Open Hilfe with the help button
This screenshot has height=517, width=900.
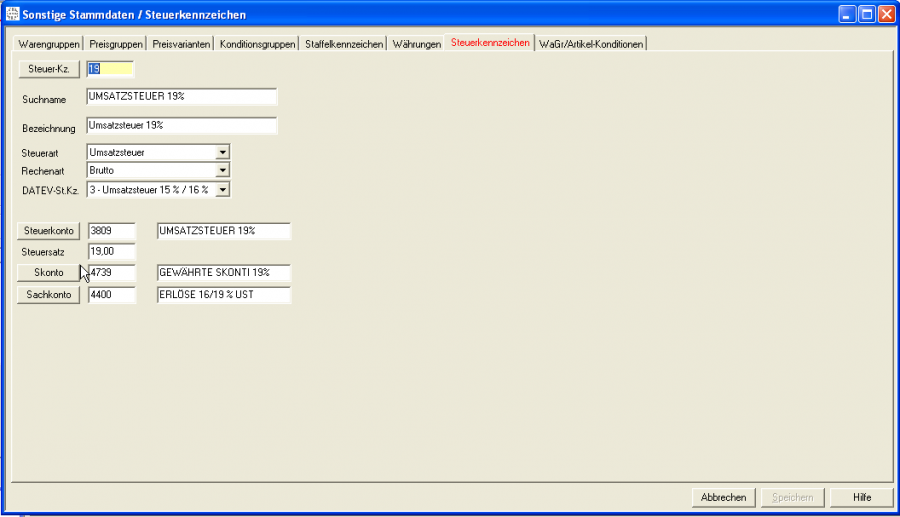click(x=862, y=497)
